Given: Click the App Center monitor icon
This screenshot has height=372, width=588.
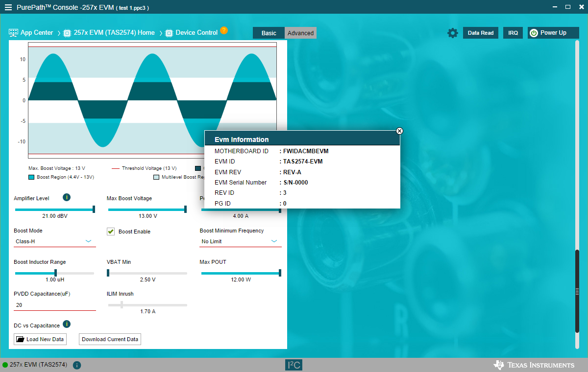Looking at the screenshot, I should pyautogui.click(x=13, y=33).
